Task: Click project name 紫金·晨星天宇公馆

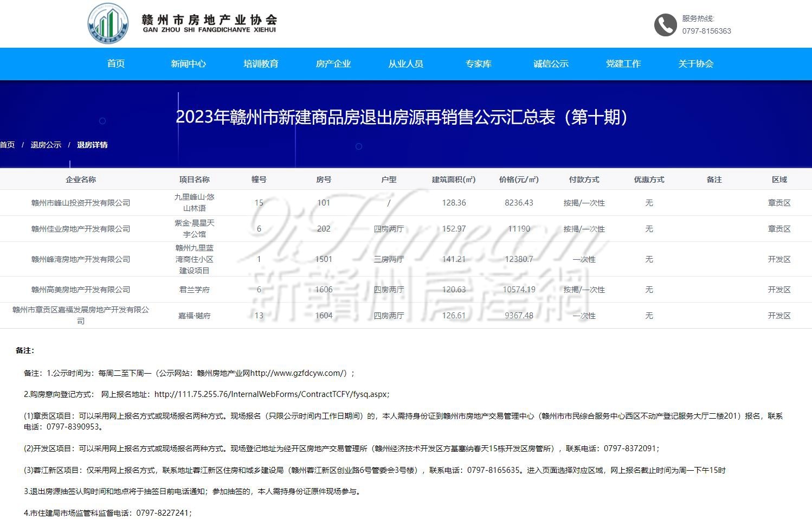Action: click(x=195, y=228)
